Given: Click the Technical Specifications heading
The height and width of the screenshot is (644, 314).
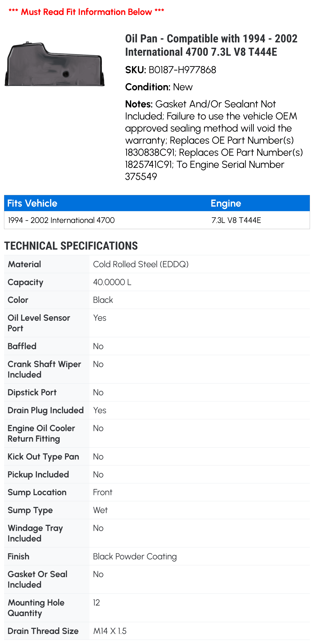Looking at the screenshot, I should pos(71,246).
